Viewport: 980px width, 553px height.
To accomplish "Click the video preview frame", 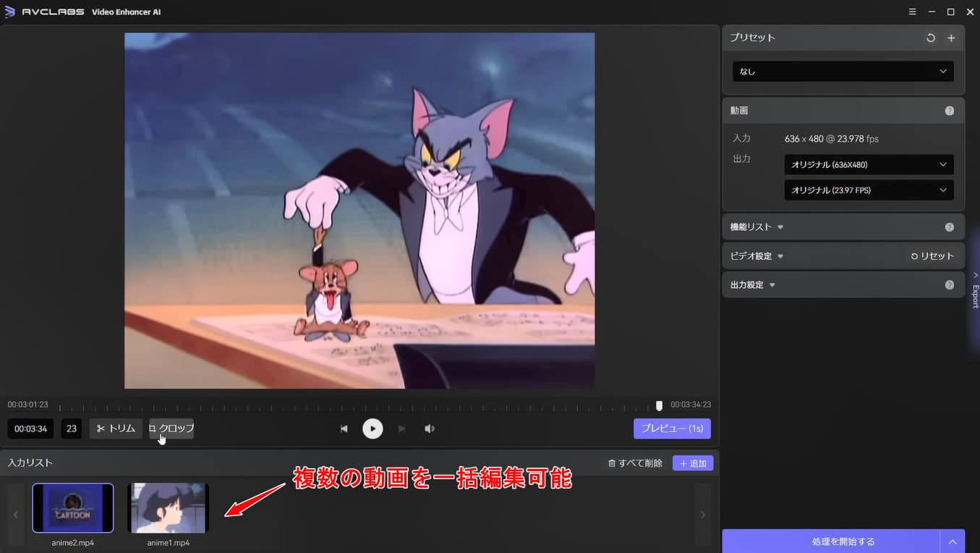I will tap(359, 211).
